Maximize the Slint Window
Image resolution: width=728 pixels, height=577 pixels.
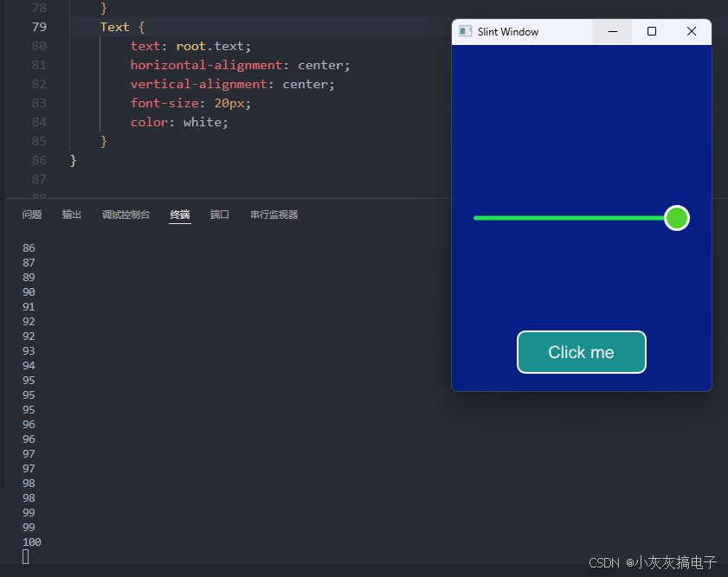[x=652, y=31]
